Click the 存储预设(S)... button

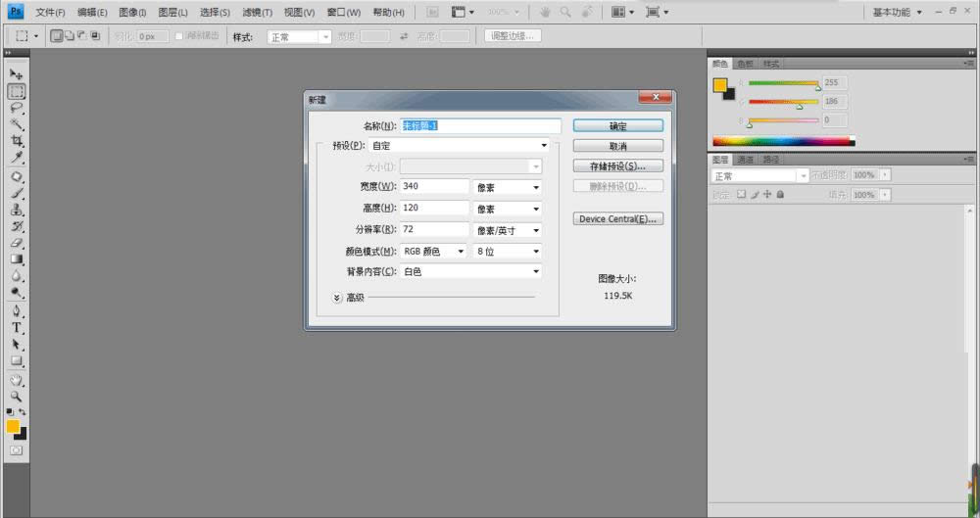coord(617,166)
